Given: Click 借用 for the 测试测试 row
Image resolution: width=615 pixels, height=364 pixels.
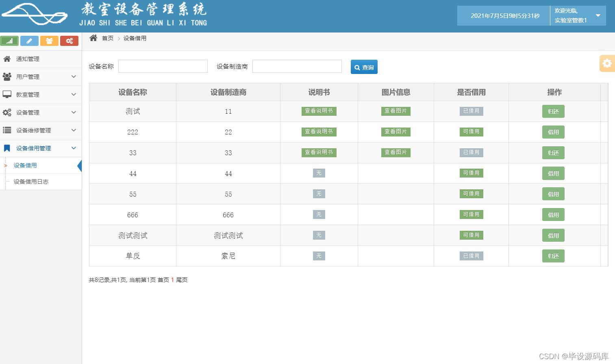Looking at the screenshot, I should (553, 236).
